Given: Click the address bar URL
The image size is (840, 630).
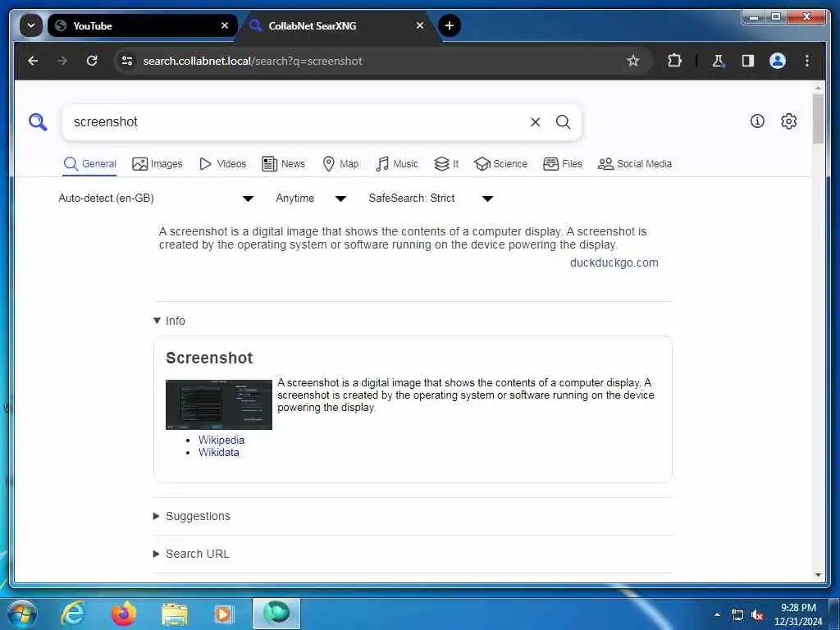Looking at the screenshot, I should 253,61.
